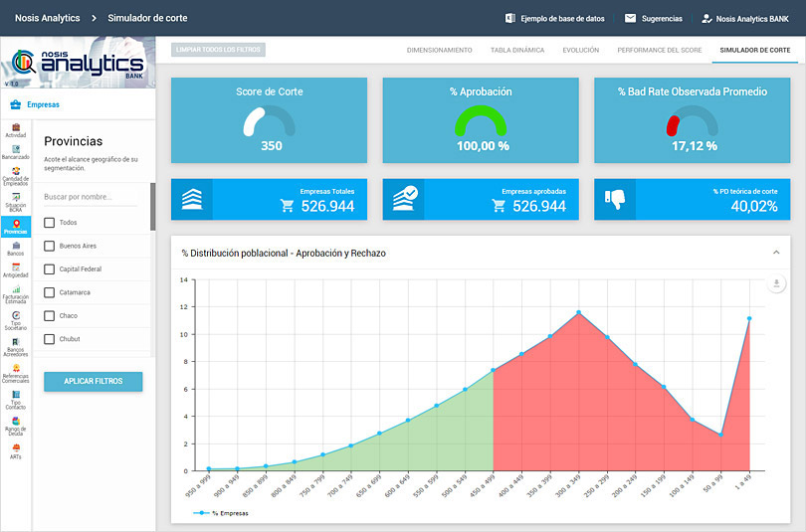Click the 40,02% PD teórica value
The width and height of the screenshot is (806, 532).
pos(754,207)
